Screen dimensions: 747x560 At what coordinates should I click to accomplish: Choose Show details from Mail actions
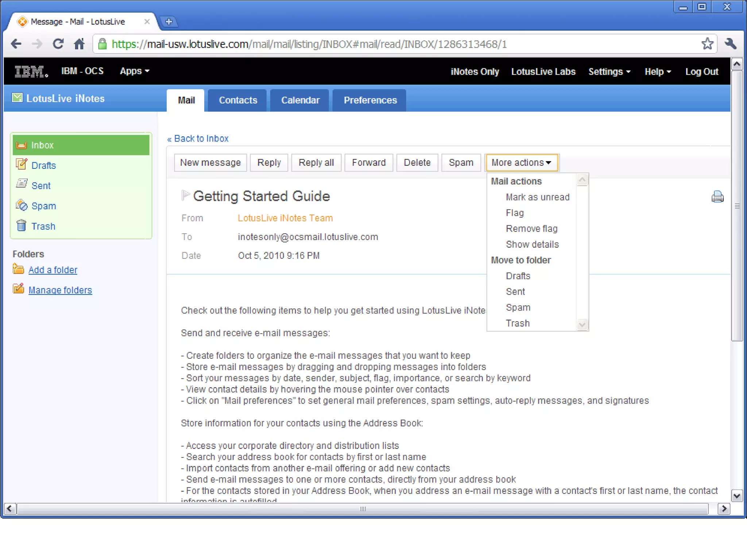click(x=532, y=245)
